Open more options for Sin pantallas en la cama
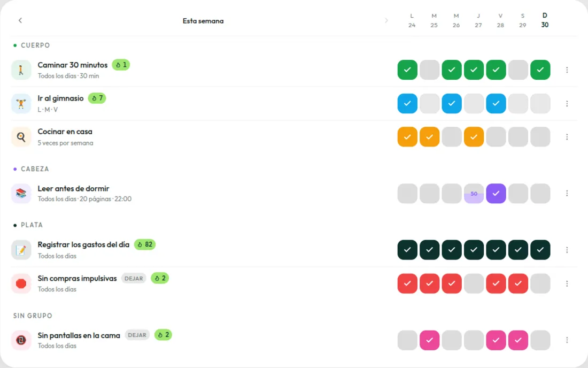Screen dimensions: 588x368 point(567,340)
